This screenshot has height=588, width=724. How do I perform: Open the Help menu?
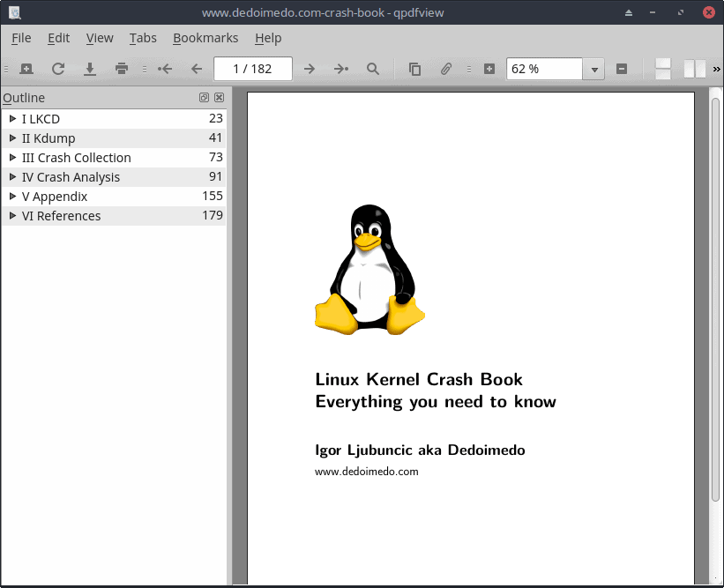268,38
